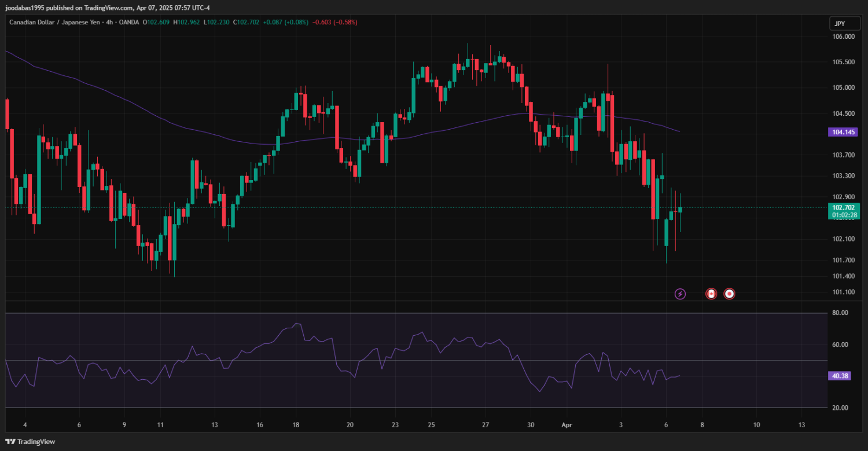The image size is (868, 451).
Task: Click the green 102.702 current price label
Action: click(x=843, y=207)
